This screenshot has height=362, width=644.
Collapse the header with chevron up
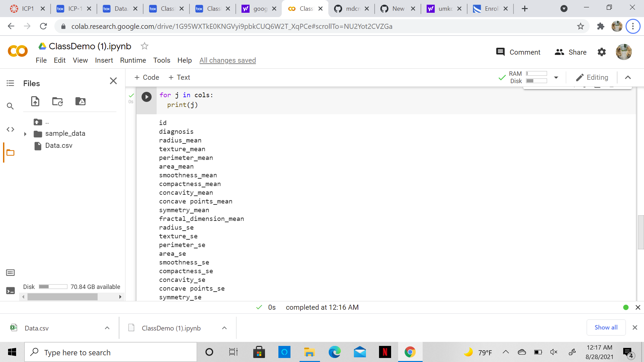point(628,77)
